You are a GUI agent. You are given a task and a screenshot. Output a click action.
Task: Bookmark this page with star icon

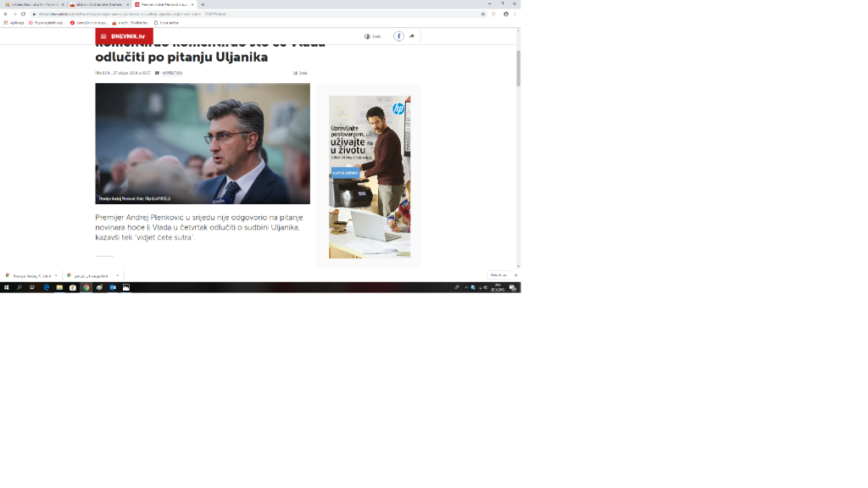click(x=482, y=14)
